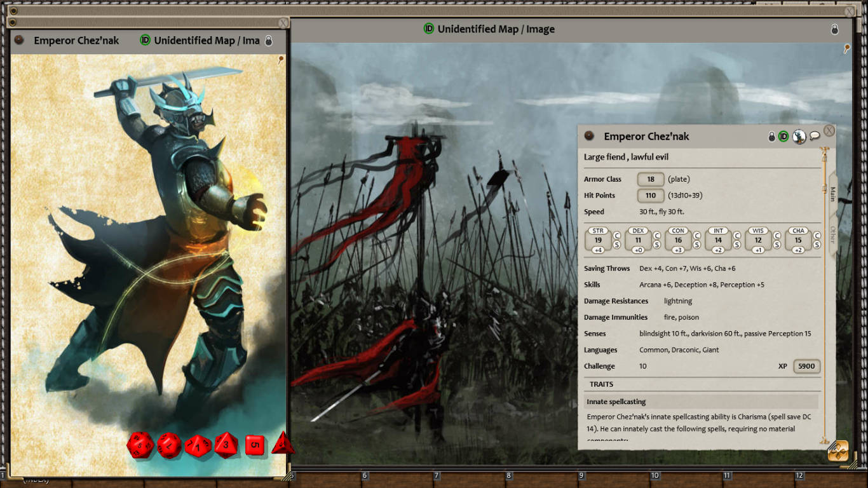Click the S button to roll a Charisma save

pyautogui.click(x=818, y=244)
